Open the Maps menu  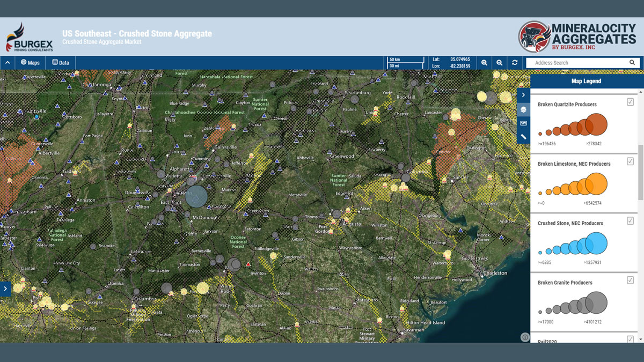[30, 63]
